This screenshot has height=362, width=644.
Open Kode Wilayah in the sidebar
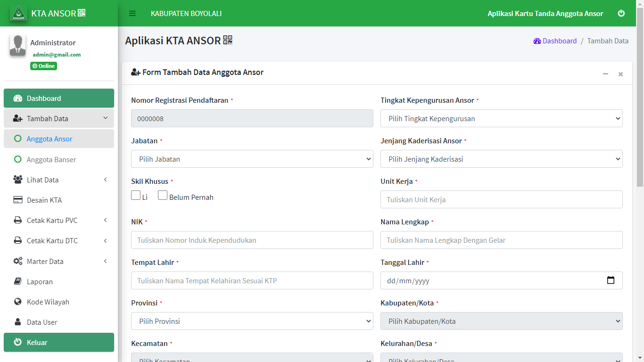(48, 302)
